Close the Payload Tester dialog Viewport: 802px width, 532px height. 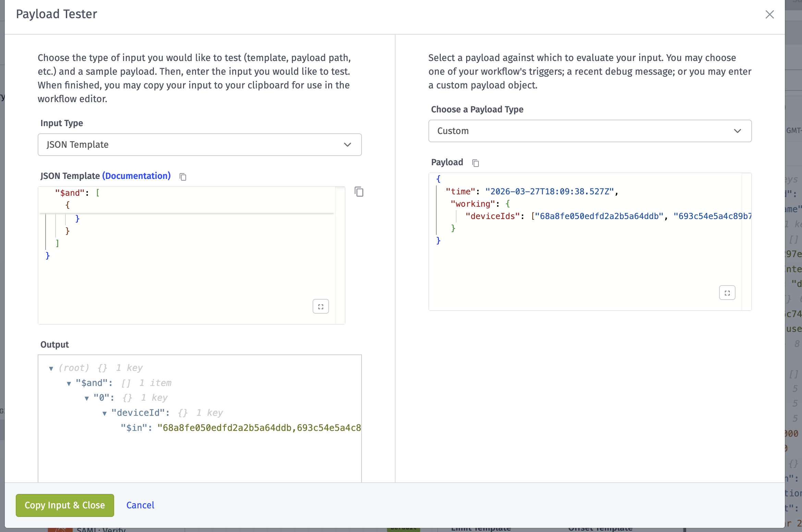tap(769, 14)
